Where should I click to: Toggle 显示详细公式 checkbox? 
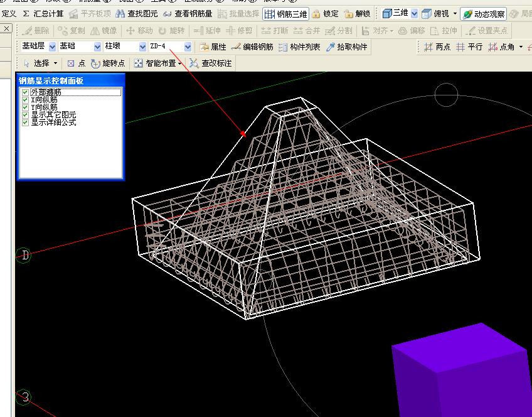(x=24, y=122)
